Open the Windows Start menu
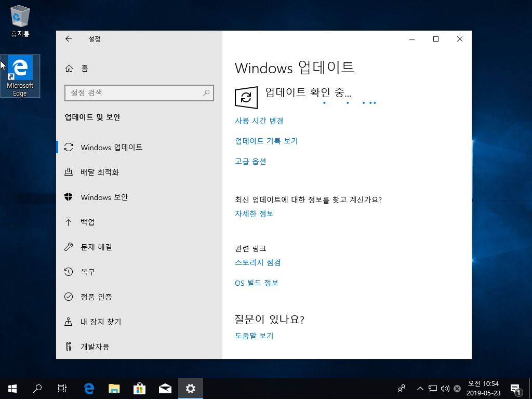The width and height of the screenshot is (532, 399). 12,389
